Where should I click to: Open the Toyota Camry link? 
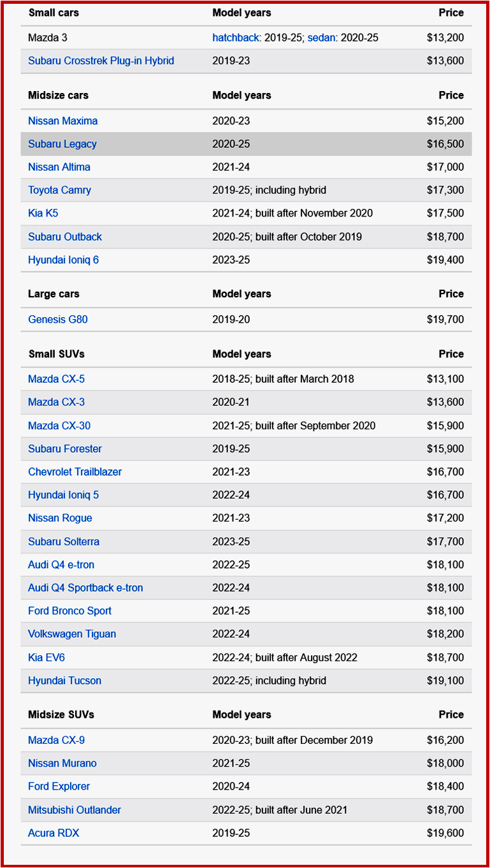[x=59, y=190]
